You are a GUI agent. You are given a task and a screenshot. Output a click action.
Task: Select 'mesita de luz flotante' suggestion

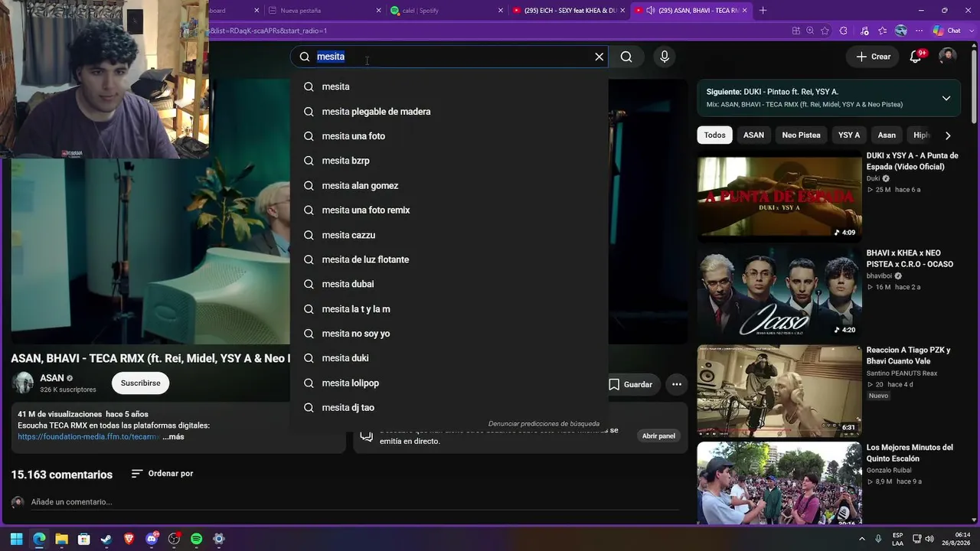pos(449,259)
